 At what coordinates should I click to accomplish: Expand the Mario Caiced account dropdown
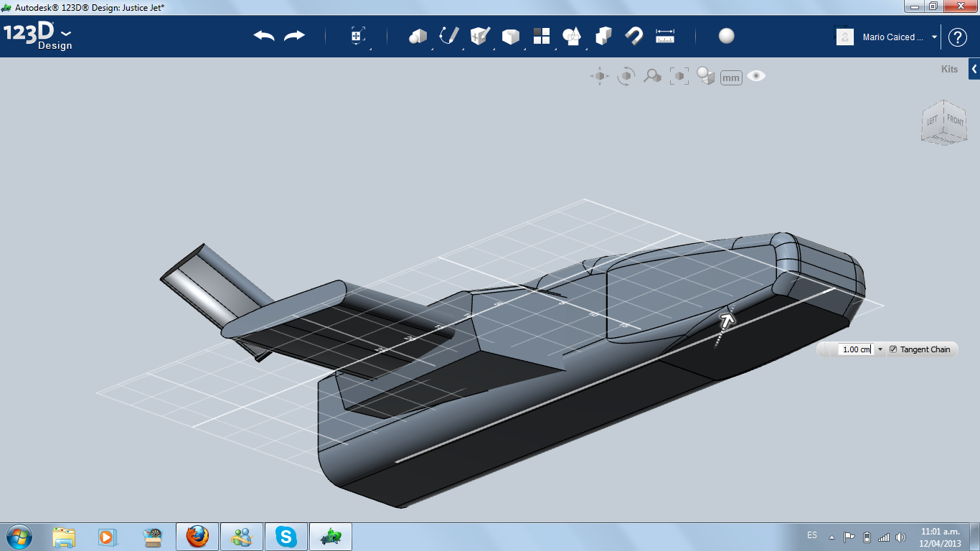tap(934, 37)
